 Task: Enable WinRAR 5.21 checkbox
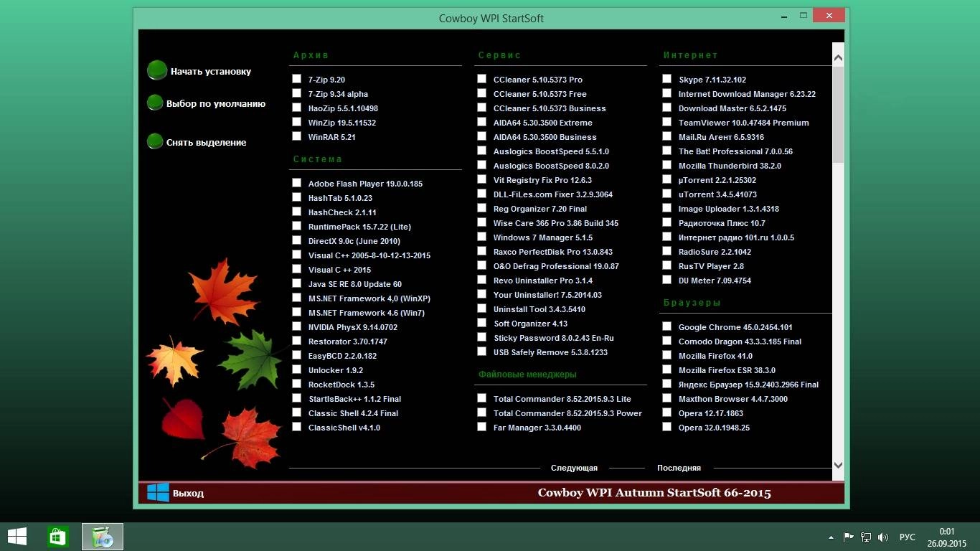point(297,136)
